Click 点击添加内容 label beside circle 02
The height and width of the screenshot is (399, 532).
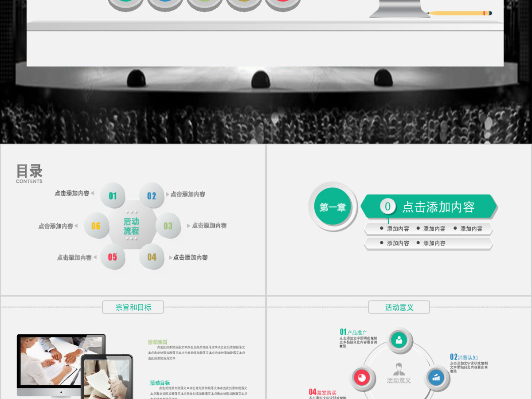pos(188,194)
